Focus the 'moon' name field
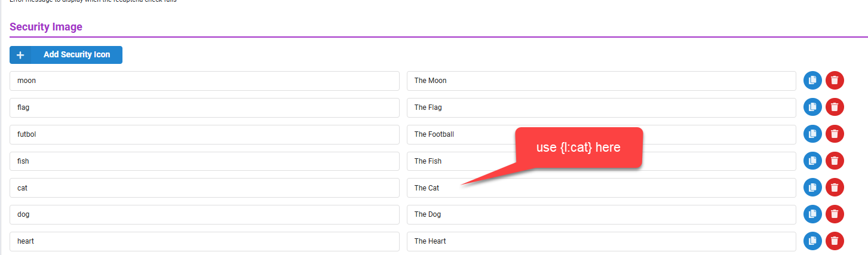This screenshot has width=868, height=255. pos(204,81)
